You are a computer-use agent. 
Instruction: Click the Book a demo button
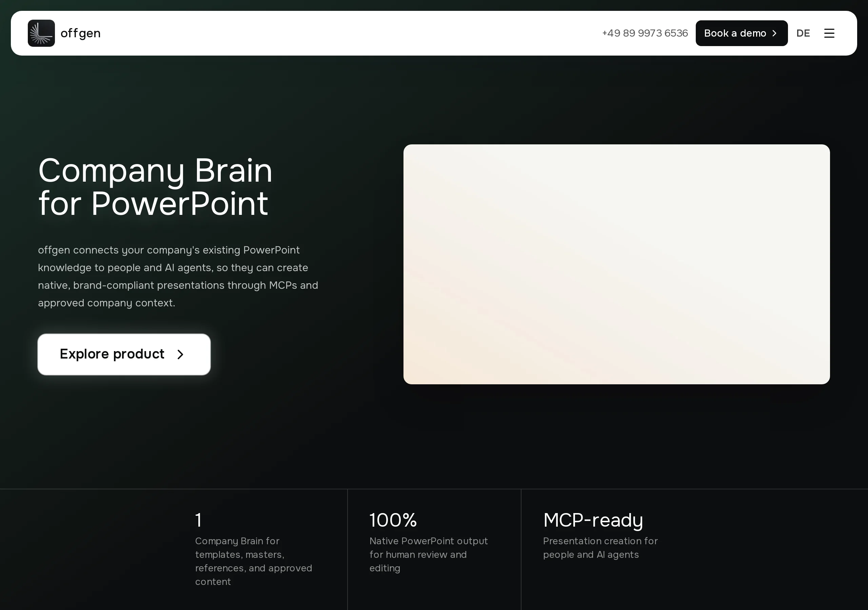(741, 33)
